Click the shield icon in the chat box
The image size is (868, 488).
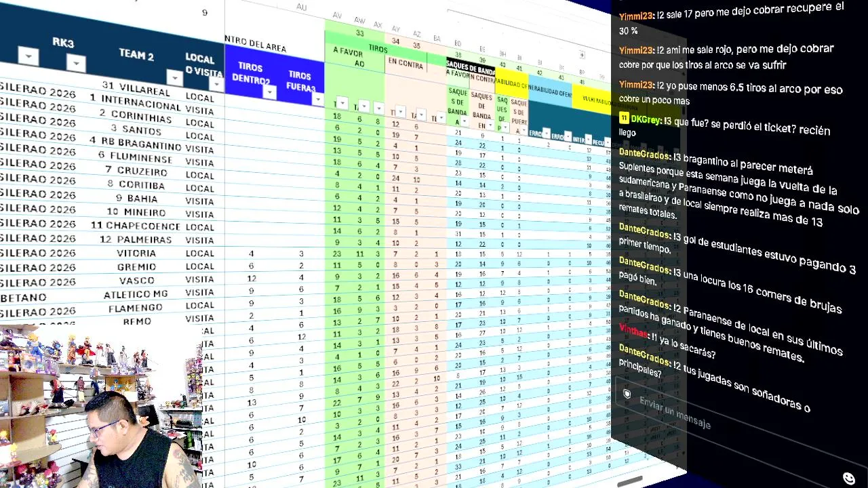coord(627,394)
